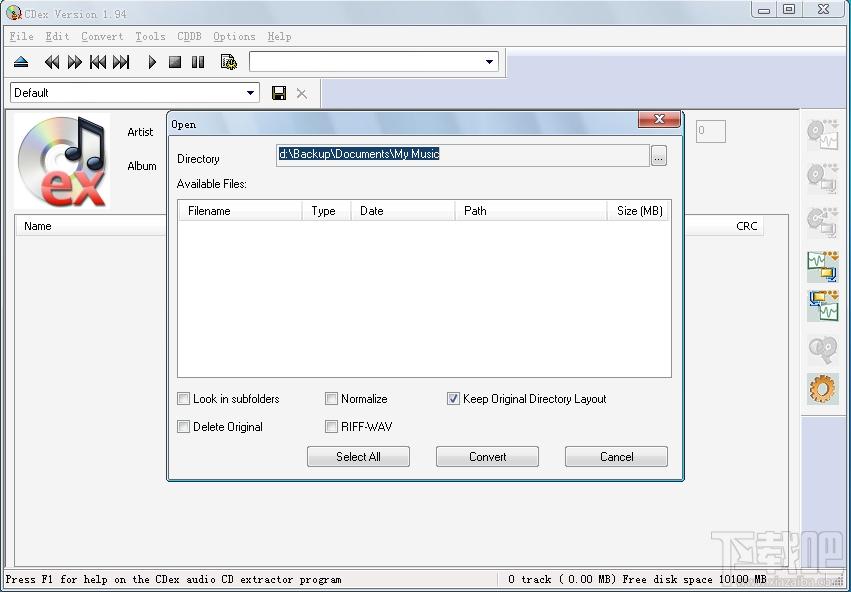Enable Look in subfolders checkbox
Screen dimensions: 851x592
click(x=183, y=399)
